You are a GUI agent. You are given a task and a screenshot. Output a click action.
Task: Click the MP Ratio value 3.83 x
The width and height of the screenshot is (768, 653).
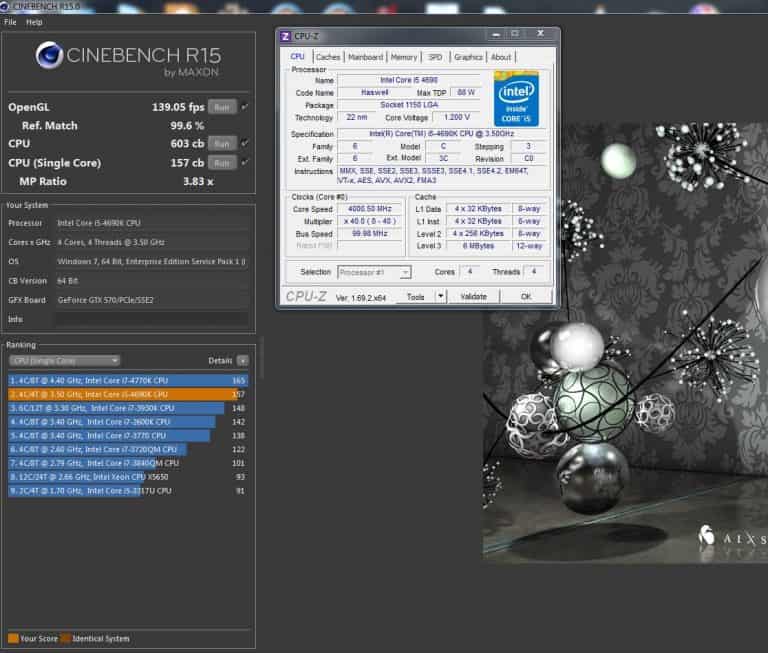(198, 182)
